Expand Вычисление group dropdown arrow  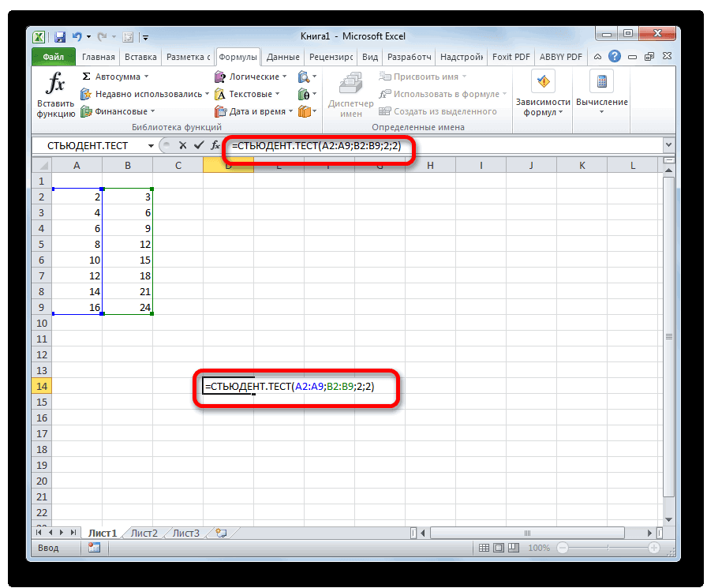601,112
